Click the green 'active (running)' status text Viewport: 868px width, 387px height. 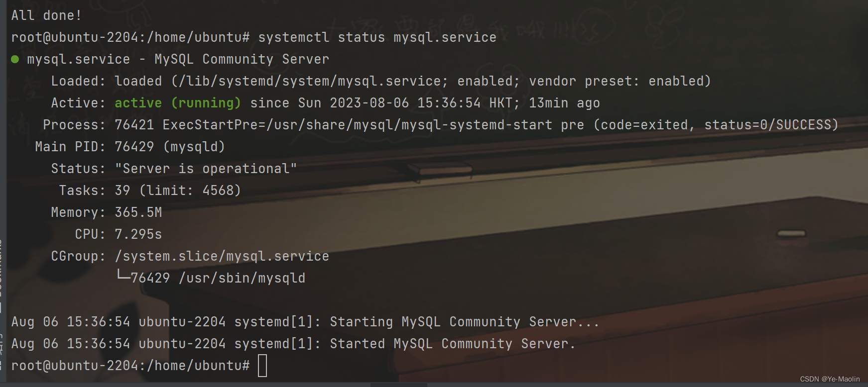(x=178, y=103)
